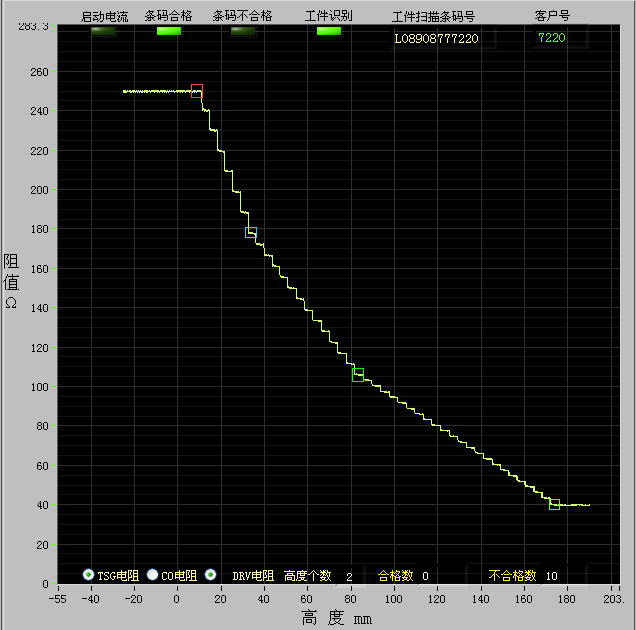Click the 工件识别 green indicator light

click(x=329, y=31)
